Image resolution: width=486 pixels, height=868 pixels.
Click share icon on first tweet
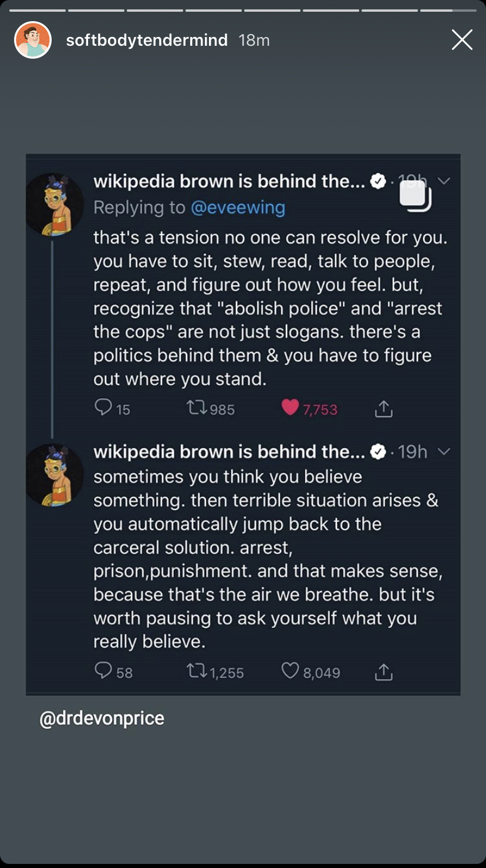click(383, 407)
